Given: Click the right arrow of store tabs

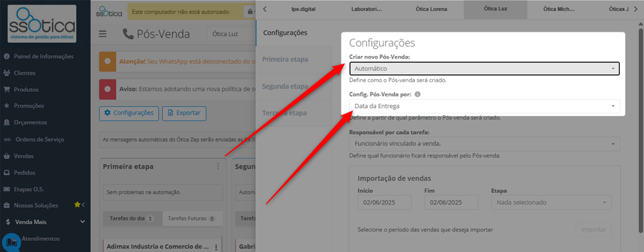Looking at the screenshot, I should pyautogui.click(x=636, y=9).
